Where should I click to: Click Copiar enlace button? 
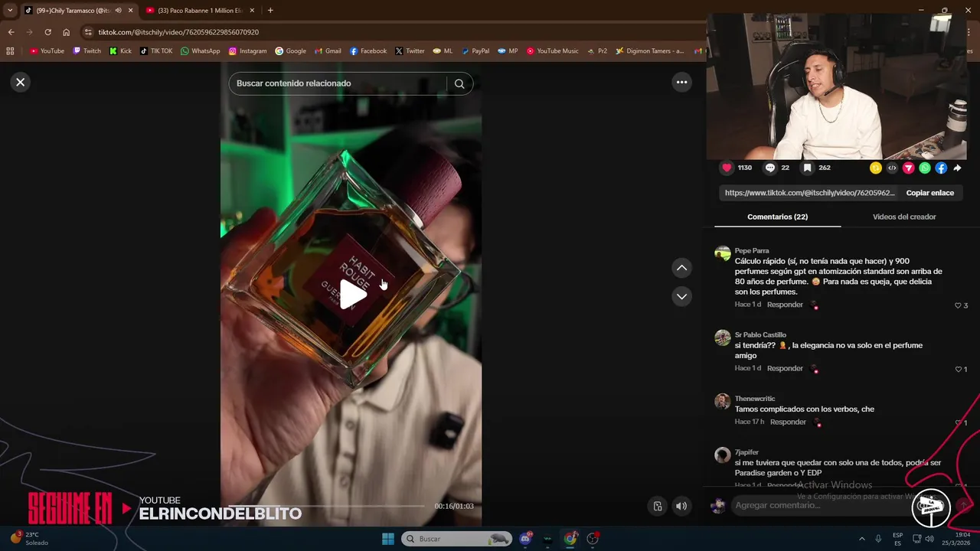[x=929, y=193]
